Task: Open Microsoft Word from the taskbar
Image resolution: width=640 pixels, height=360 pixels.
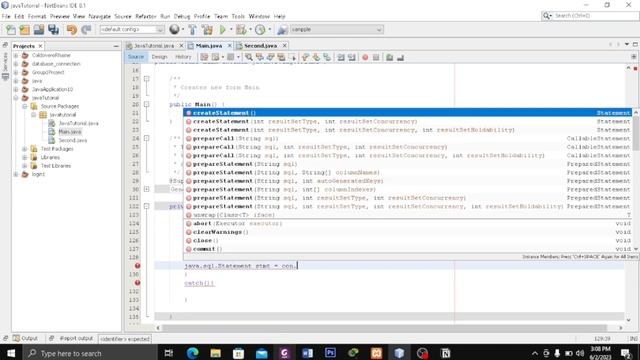Action: pos(307,353)
